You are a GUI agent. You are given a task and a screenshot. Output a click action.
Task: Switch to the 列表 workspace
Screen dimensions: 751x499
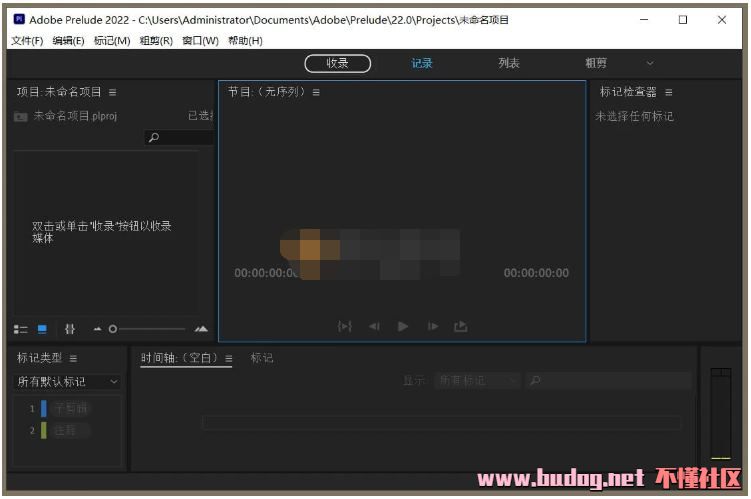[x=509, y=63]
